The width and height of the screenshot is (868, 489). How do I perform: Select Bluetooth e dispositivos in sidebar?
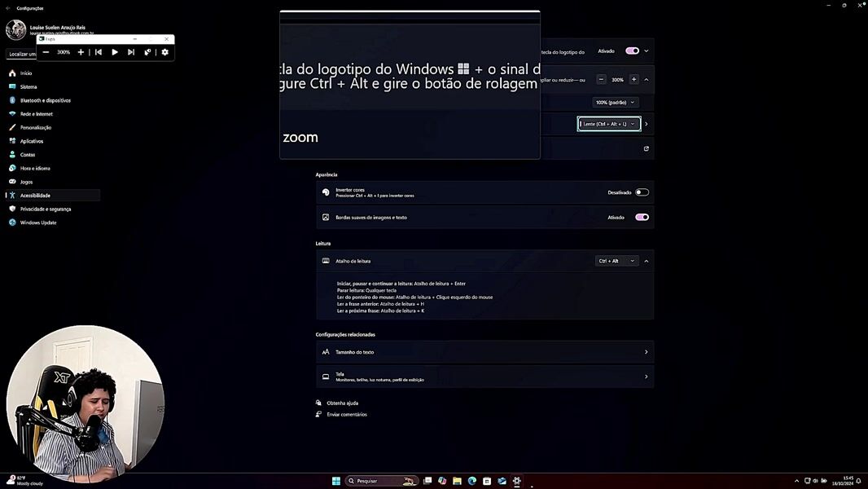click(x=45, y=100)
